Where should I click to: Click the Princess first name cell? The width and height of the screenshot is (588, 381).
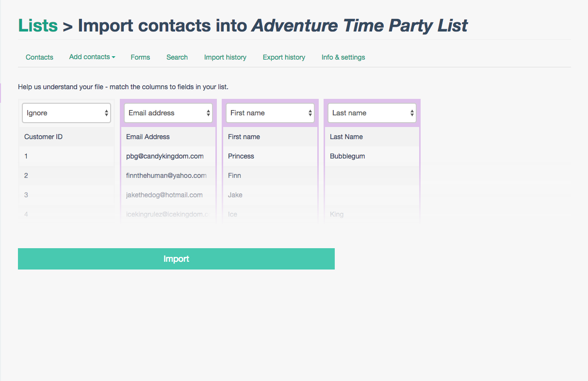pyautogui.click(x=241, y=156)
